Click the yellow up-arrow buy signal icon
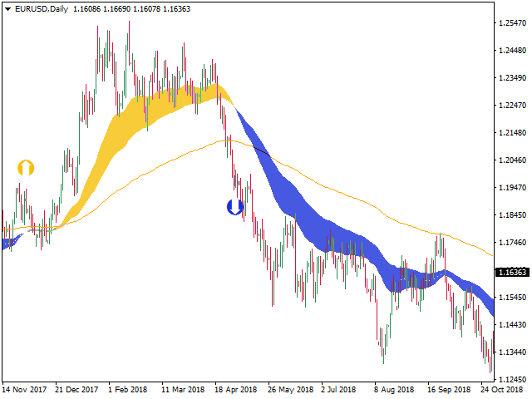532x399 pixels. tap(26, 168)
